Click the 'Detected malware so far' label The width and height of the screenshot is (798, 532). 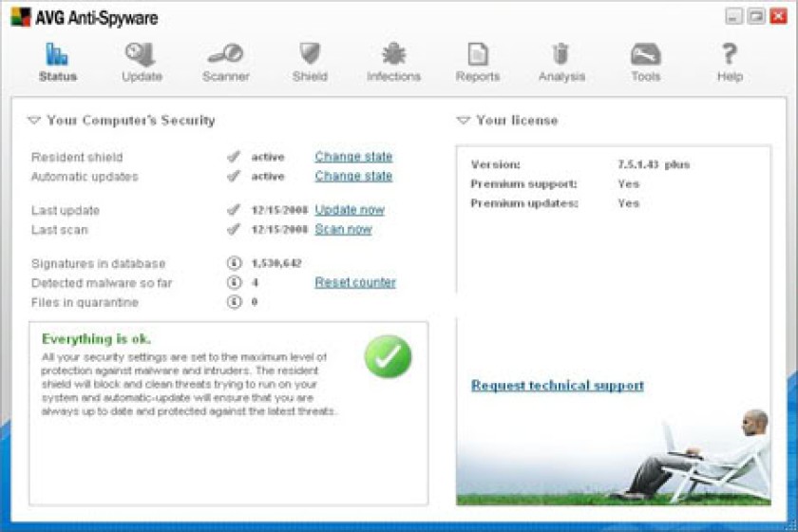pyautogui.click(x=102, y=282)
